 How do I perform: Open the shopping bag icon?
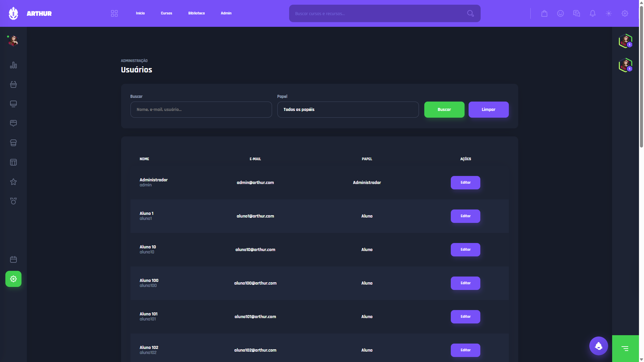point(544,13)
